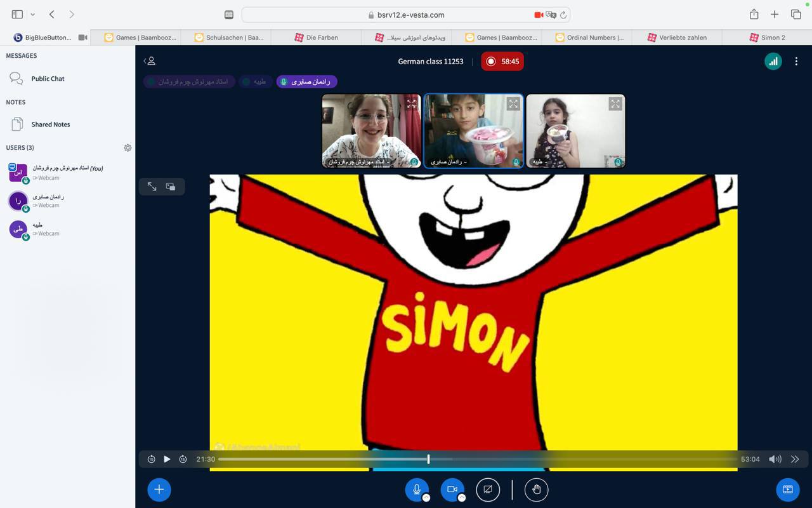
Task: Seek using the video progress bar
Action: [477, 459]
